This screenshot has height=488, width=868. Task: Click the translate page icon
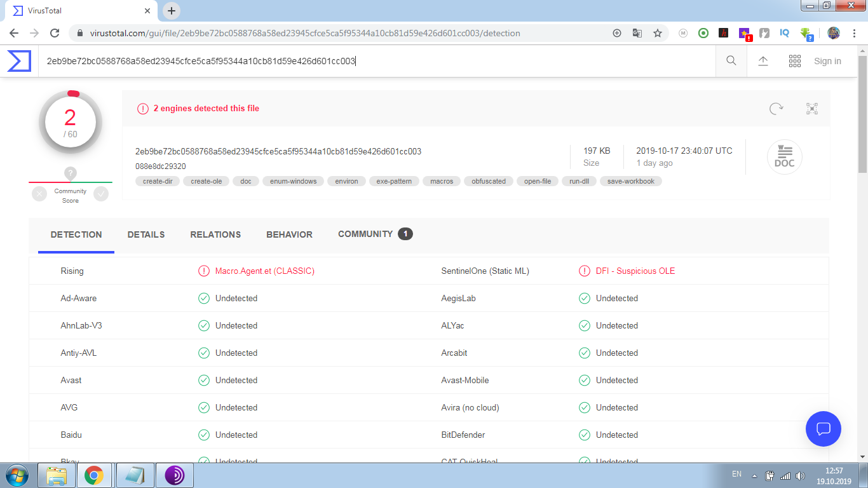[x=637, y=33]
